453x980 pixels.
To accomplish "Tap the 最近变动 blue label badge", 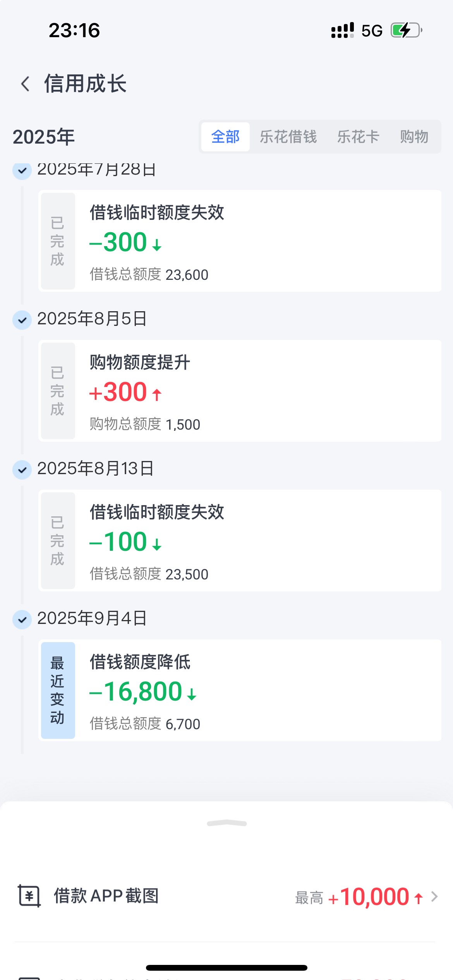I will click(58, 690).
